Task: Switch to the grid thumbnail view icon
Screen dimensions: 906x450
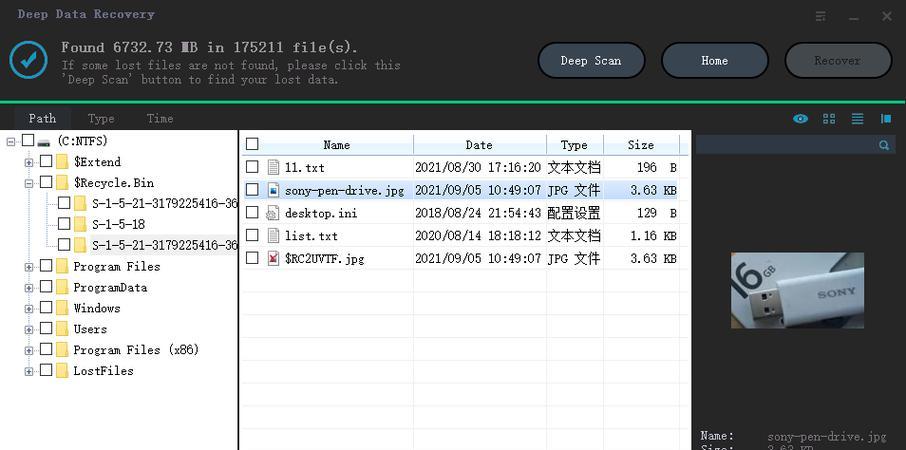Action: tap(829, 118)
